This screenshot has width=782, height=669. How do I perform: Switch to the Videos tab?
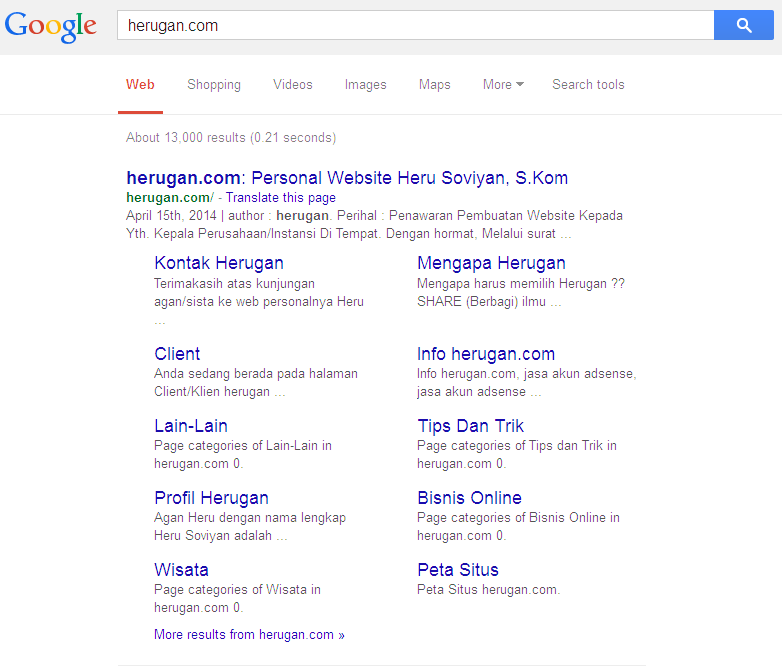(293, 85)
